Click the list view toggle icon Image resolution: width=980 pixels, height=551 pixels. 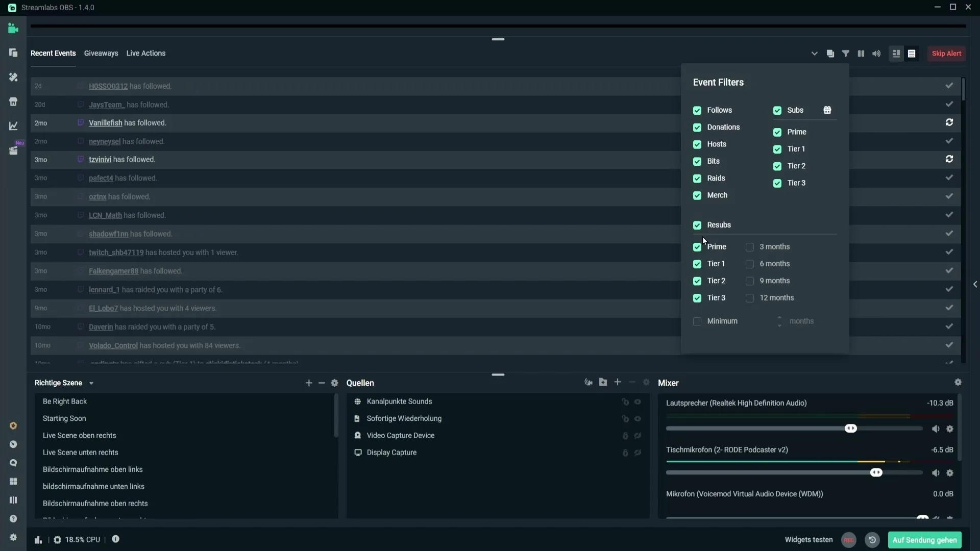[912, 53]
